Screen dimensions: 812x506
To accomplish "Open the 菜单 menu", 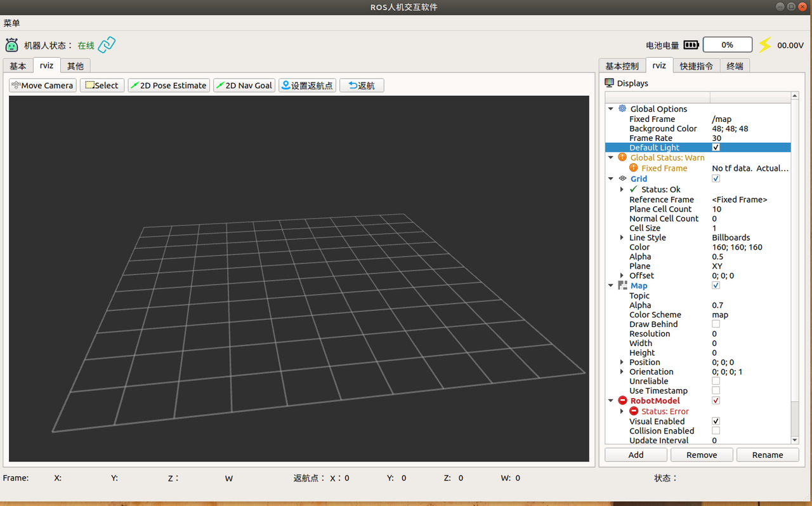I will (x=11, y=23).
